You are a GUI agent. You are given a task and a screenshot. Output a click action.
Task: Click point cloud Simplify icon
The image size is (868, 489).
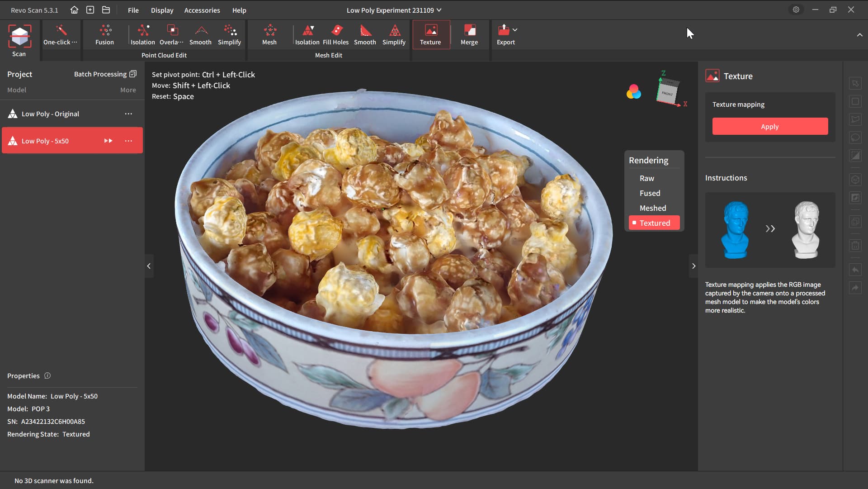[x=230, y=31]
